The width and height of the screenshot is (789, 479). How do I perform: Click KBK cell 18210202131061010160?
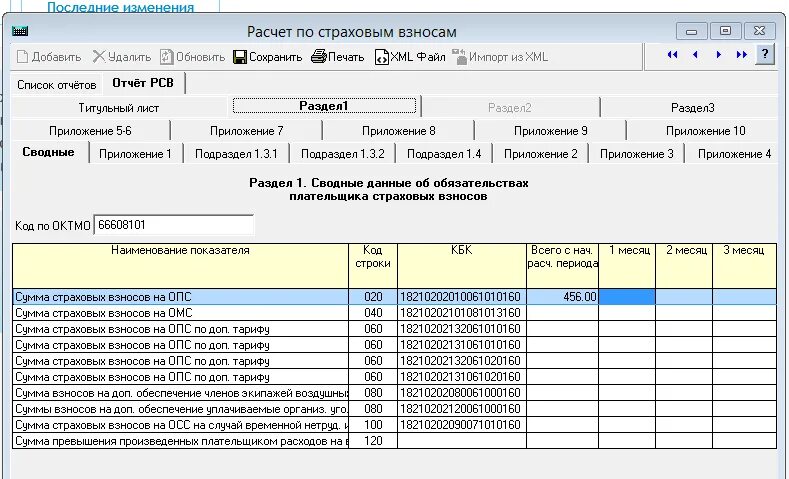click(461, 345)
